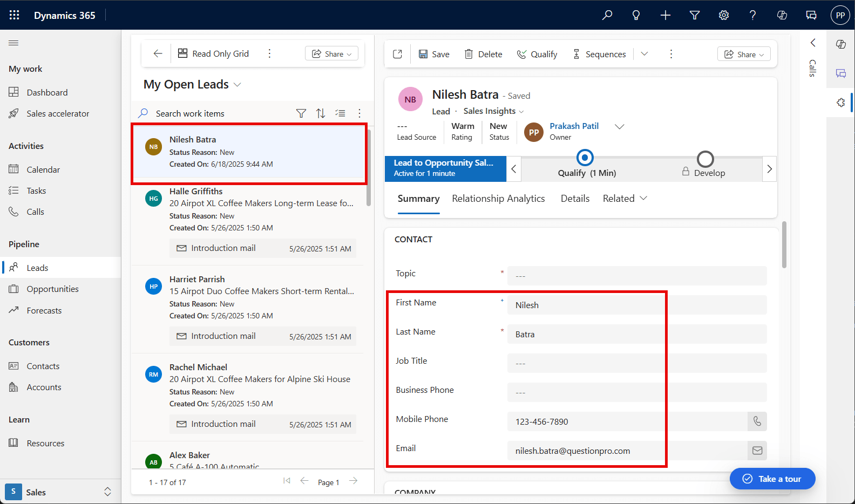Open record in new window popout icon
855x504 pixels.
pos(398,54)
